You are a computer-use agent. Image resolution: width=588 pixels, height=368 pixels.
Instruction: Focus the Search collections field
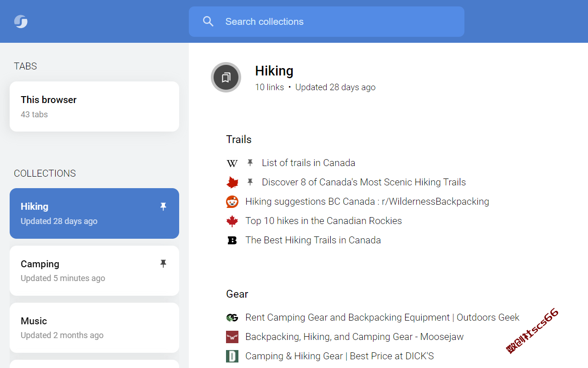point(327,22)
